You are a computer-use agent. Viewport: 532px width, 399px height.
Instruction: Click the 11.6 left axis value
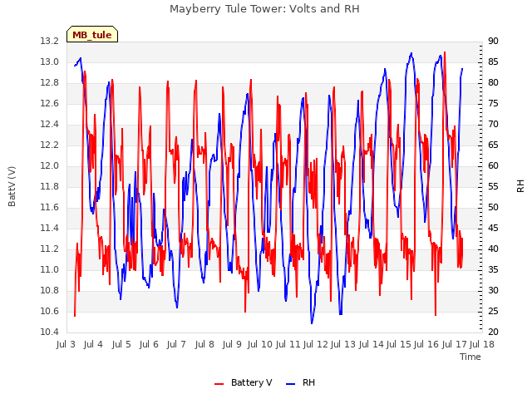point(49,207)
